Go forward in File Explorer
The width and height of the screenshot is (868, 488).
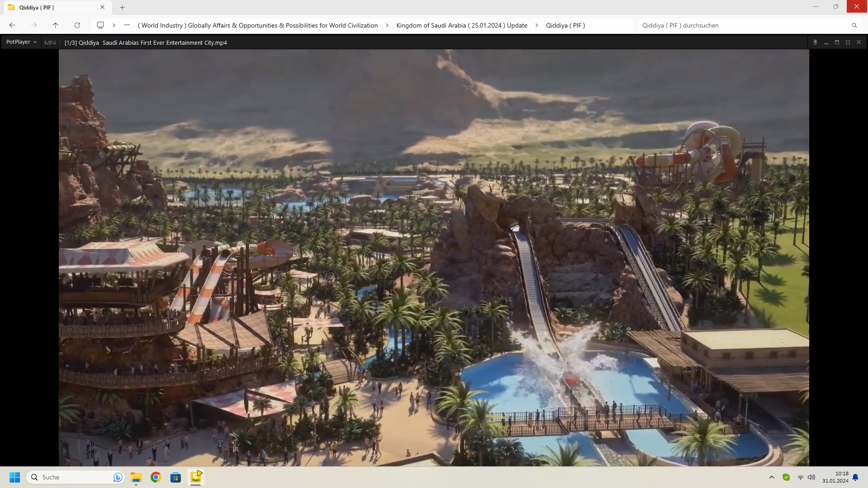34,25
